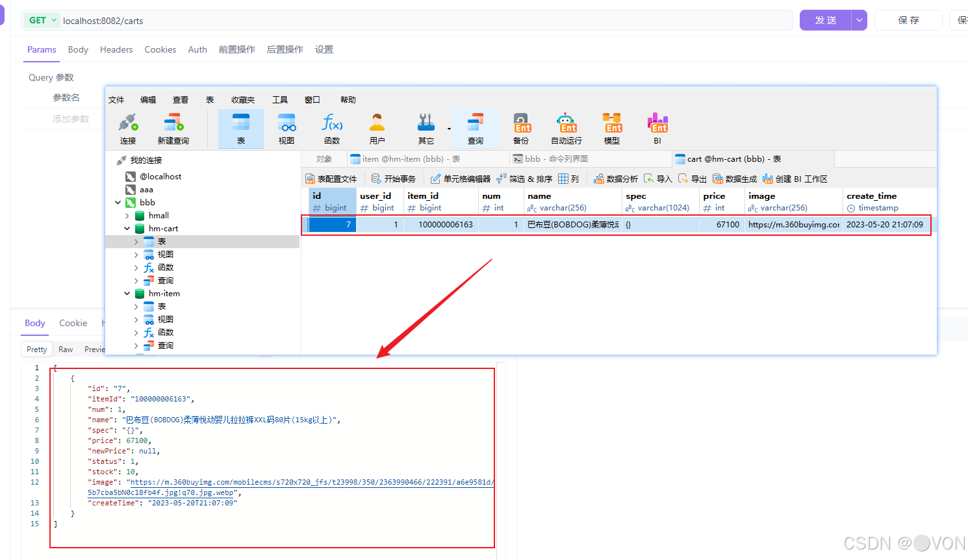Screen dimensions: 968x560
Task: Open the 工具 menu
Action: [x=280, y=99]
